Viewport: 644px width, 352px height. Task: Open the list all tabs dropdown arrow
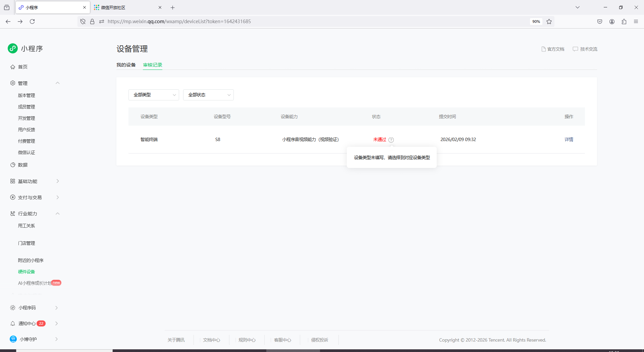point(578,7)
